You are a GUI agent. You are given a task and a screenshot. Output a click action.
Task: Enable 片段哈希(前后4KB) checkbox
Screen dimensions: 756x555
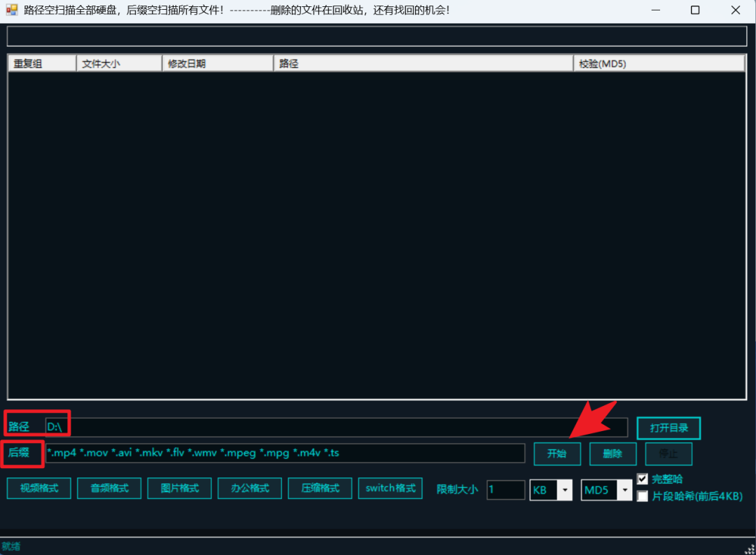pos(642,496)
